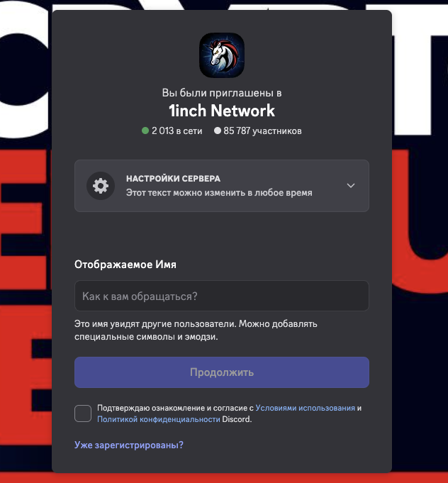
Task: Click the 2 013 в сети counter
Action: [x=177, y=131]
